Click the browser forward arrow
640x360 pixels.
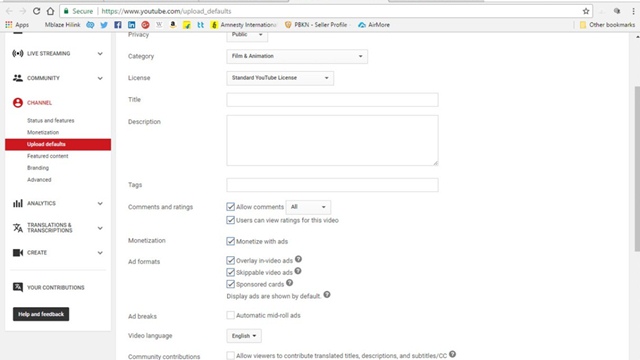pyautogui.click(x=22, y=11)
